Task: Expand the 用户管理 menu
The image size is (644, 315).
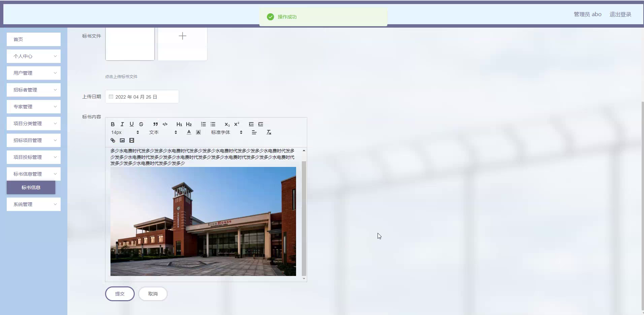Action: click(34, 73)
